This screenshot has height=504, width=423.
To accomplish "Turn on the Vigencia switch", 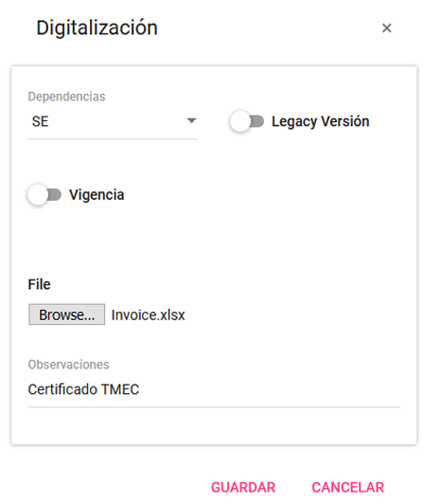I will point(44,194).
